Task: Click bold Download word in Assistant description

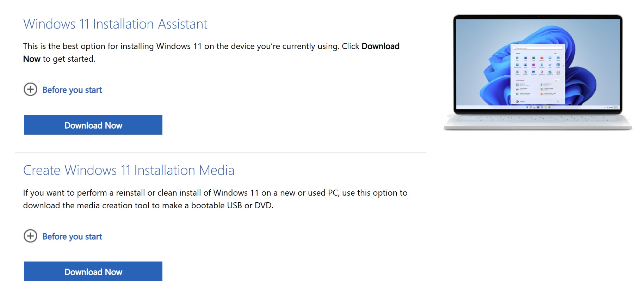Action: point(380,46)
